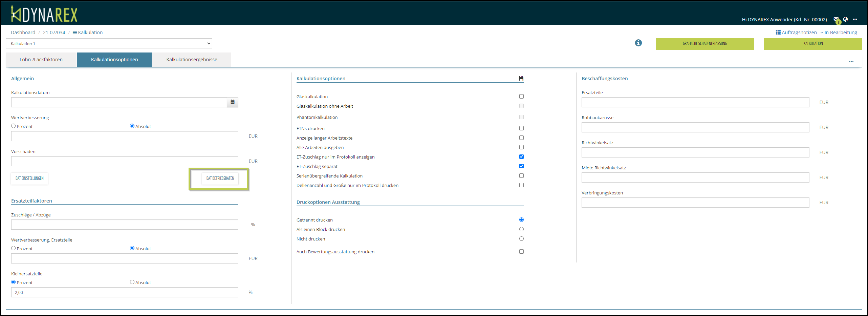This screenshot has width=868, height=316.
Task: Open the panel ellipsis menu below Kalkulation button
Action: click(x=851, y=62)
